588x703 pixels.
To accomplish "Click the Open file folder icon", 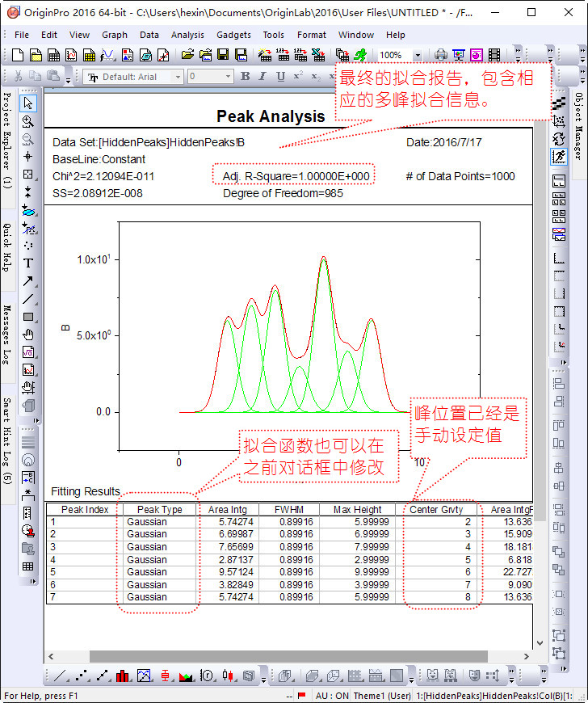I will [x=187, y=55].
